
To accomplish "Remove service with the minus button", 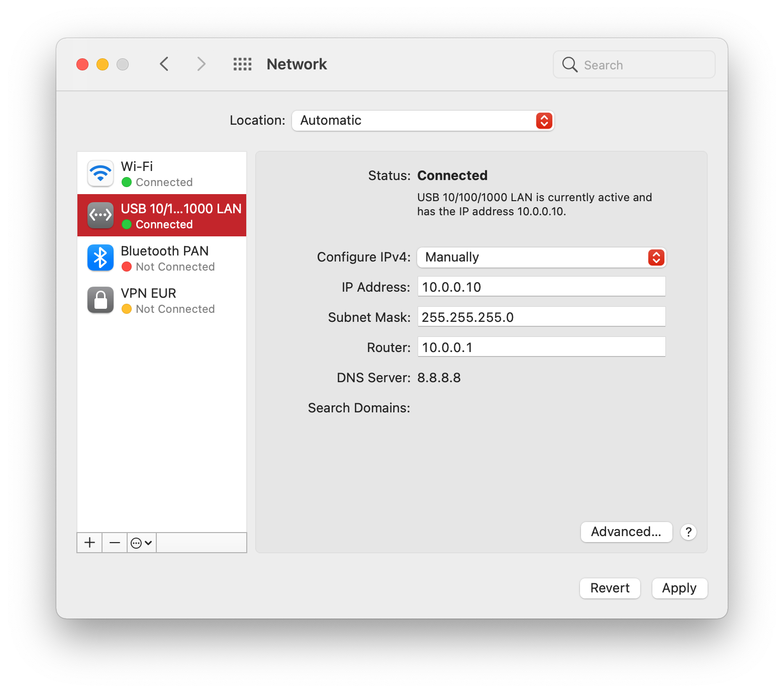I will [x=115, y=543].
